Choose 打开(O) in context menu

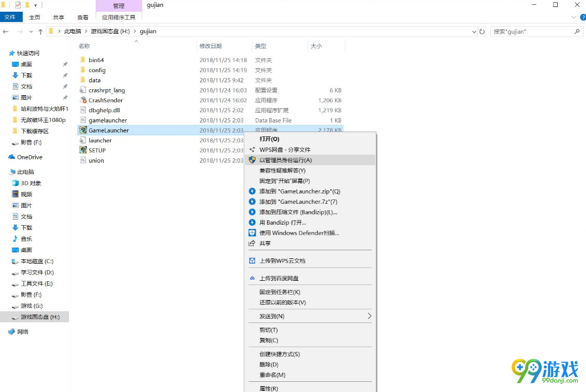(x=310, y=139)
